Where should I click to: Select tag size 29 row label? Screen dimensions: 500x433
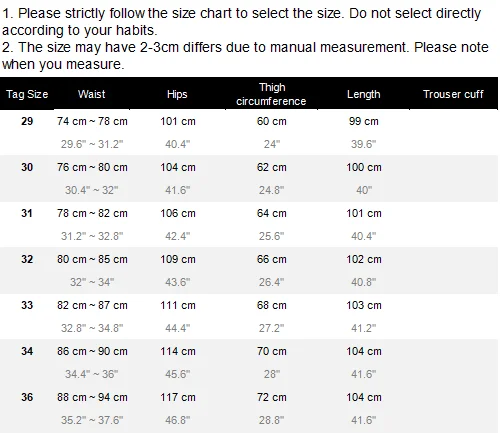click(x=27, y=121)
